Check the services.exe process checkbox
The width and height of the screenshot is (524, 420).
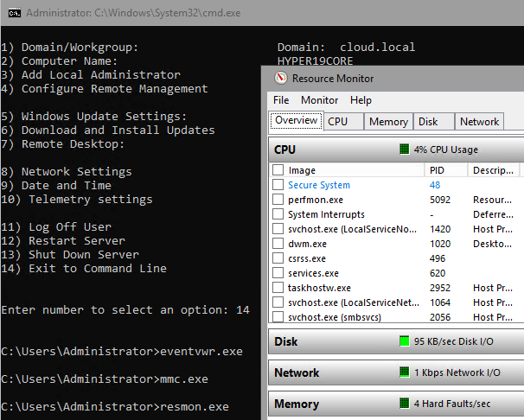278,273
